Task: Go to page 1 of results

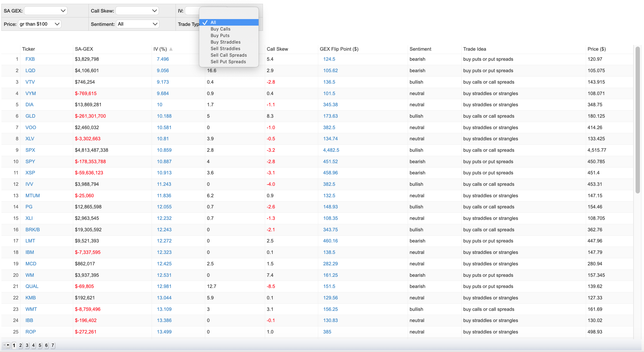Action: point(14,345)
